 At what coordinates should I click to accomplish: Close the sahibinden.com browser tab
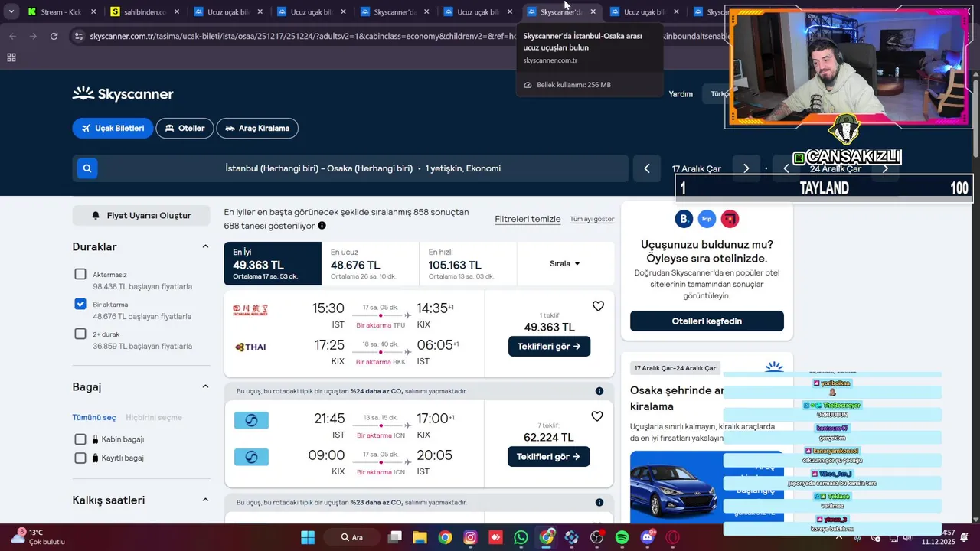pyautogui.click(x=177, y=11)
